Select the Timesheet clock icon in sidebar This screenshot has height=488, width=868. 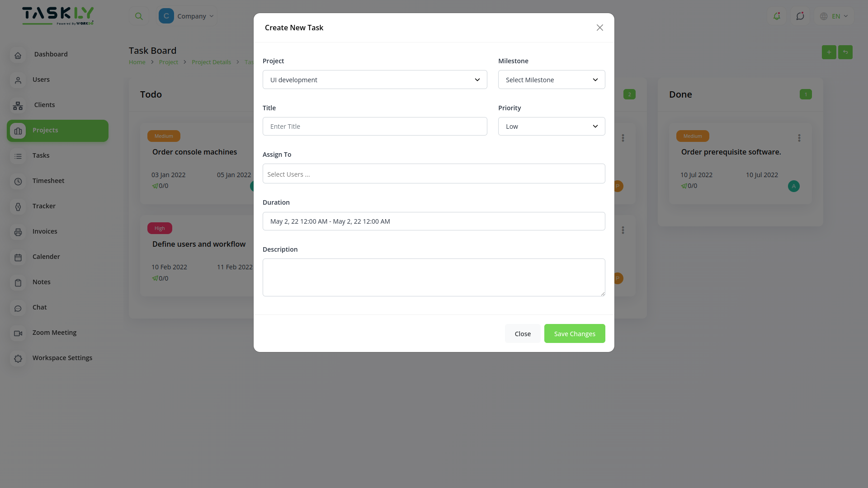(18, 181)
